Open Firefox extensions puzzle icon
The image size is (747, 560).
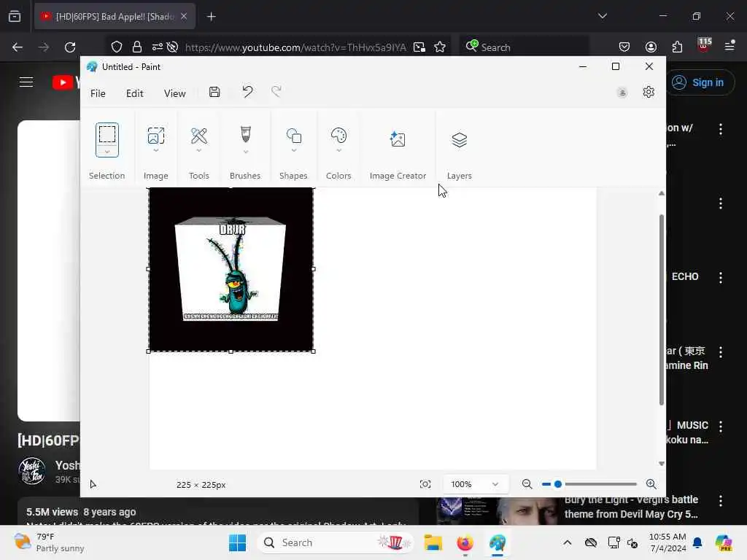(x=677, y=47)
